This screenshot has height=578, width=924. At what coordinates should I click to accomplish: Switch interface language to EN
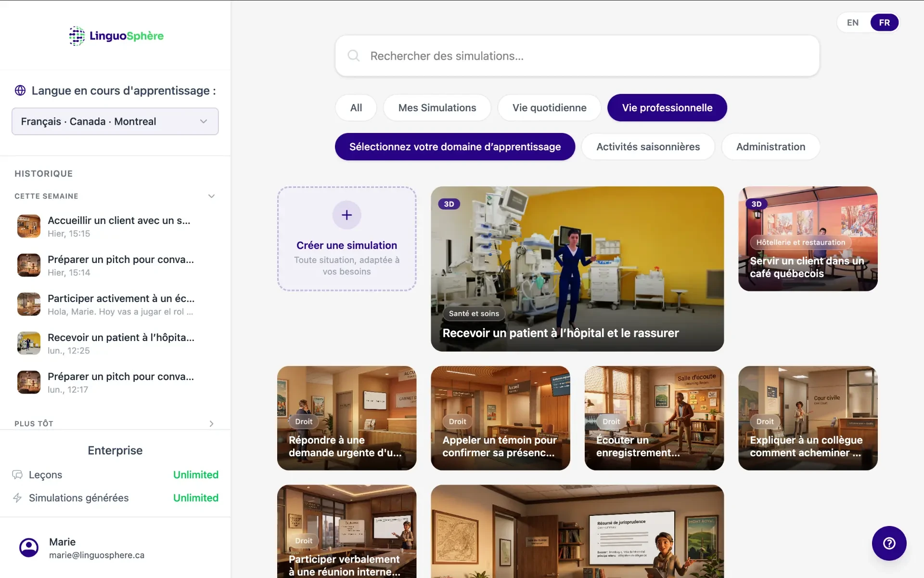(x=853, y=23)
